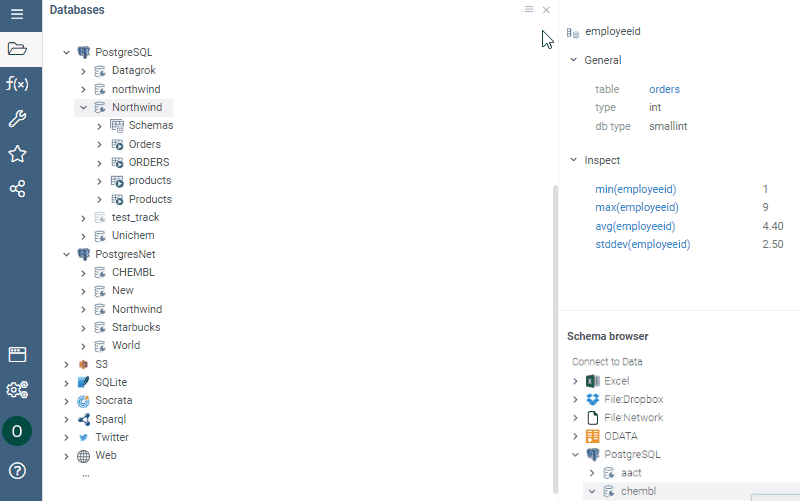Open the Databases panel options menu

coord(529,9)
